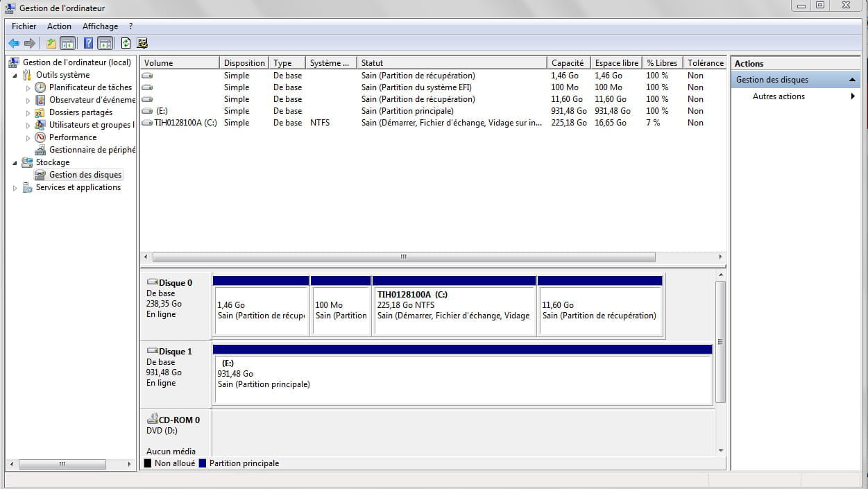
Task: Click the Planificateur de tâches clock icon
Action: point(40,87)
